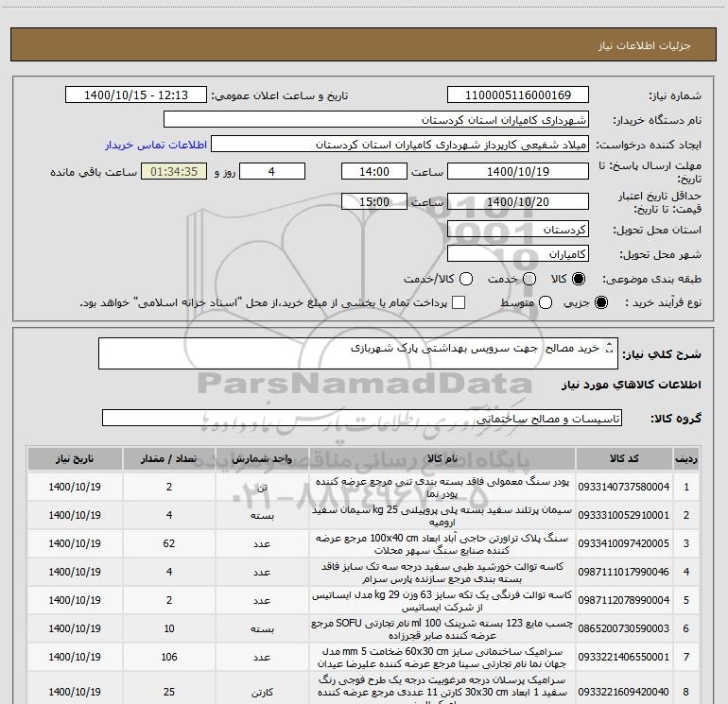Click the row 5 item name کاسه توالت فرنگی
Viewport: 728px width, 704px height.
442,600
